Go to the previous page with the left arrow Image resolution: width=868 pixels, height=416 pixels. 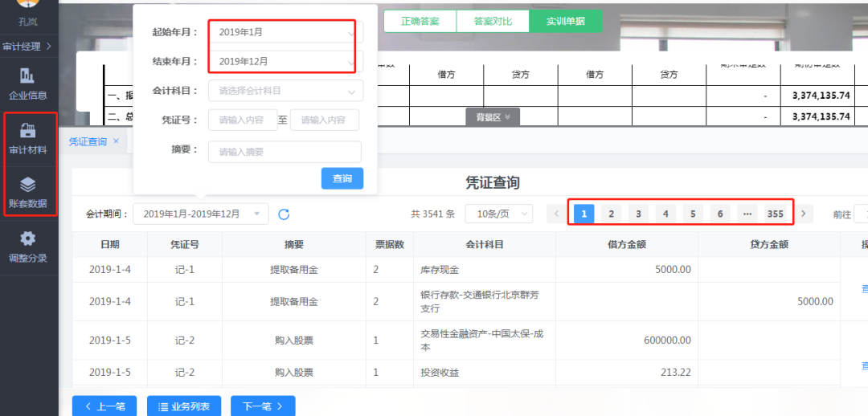tap(556, 214)
